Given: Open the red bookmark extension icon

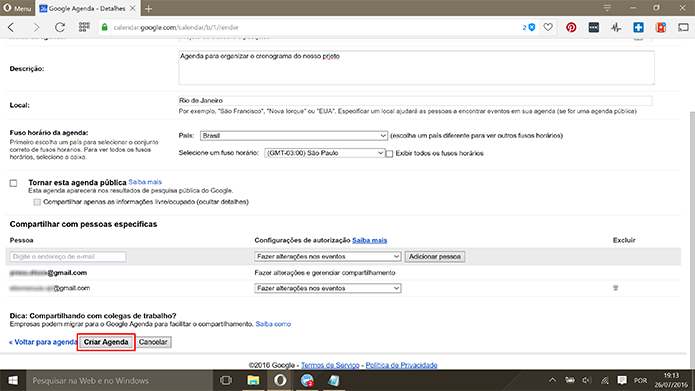Looking at the screenshot, I should click(x=661, y=27).
